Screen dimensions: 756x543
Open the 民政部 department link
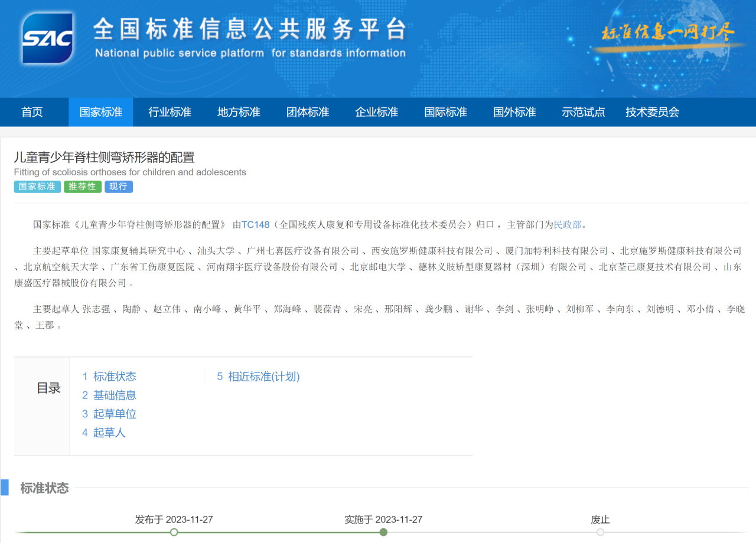(568, 224)
